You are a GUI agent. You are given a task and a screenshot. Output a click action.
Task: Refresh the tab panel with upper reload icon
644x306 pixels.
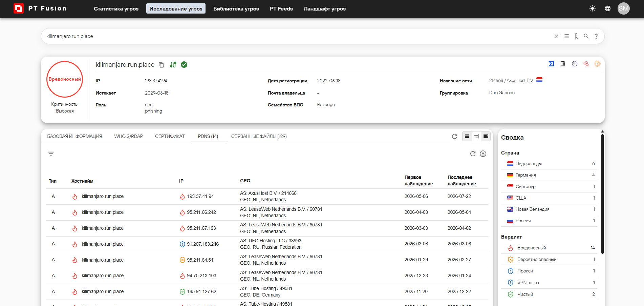pos(455,136)
